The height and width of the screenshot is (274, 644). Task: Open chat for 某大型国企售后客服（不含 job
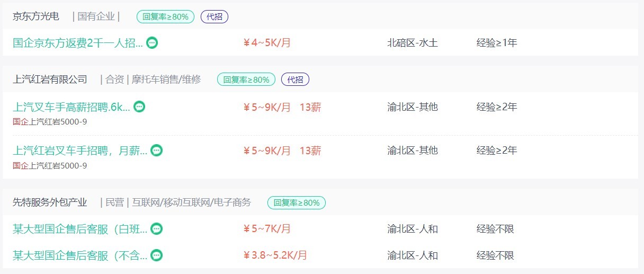pos(156,255)
